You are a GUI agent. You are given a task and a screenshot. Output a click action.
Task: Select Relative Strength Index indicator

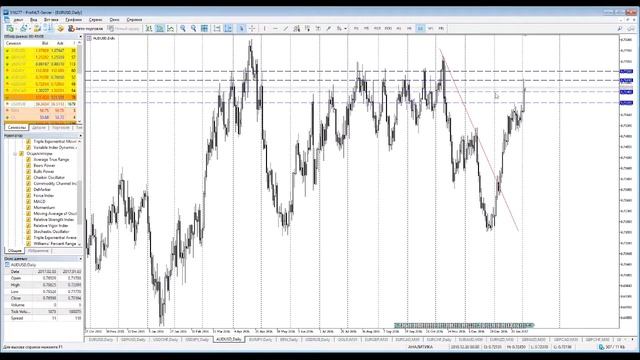point(54,220)
